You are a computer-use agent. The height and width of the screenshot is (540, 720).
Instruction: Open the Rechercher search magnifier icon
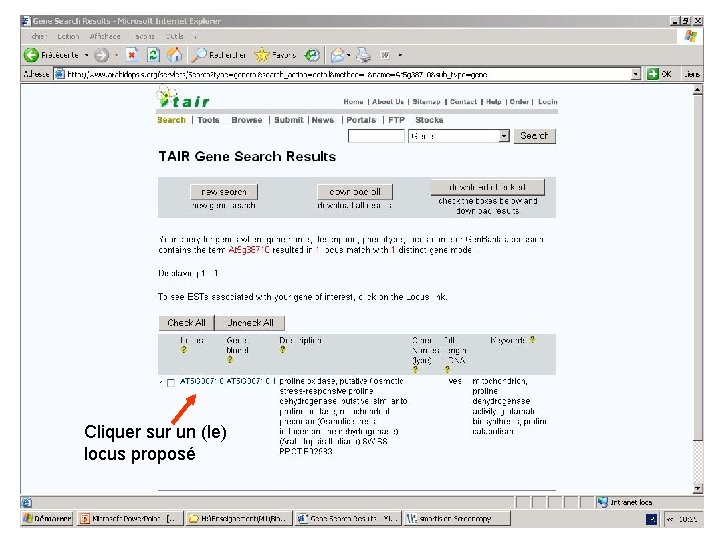click(x=199, y=55)
